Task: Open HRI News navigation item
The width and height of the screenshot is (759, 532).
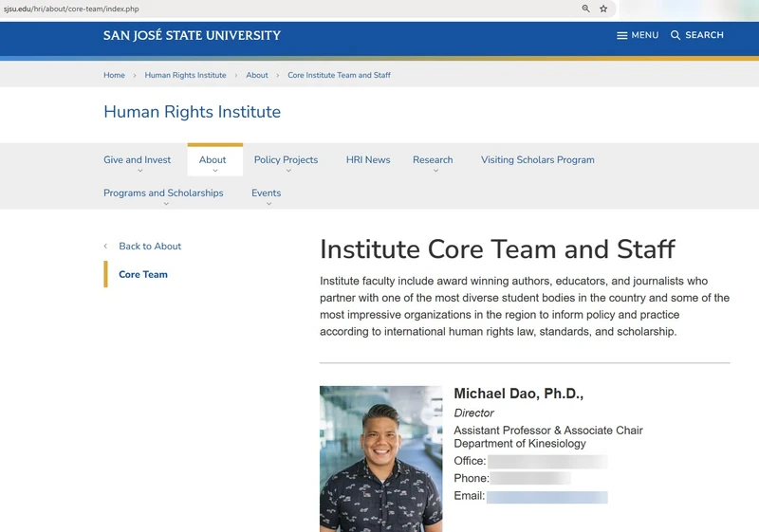Action: coord(368,159)
